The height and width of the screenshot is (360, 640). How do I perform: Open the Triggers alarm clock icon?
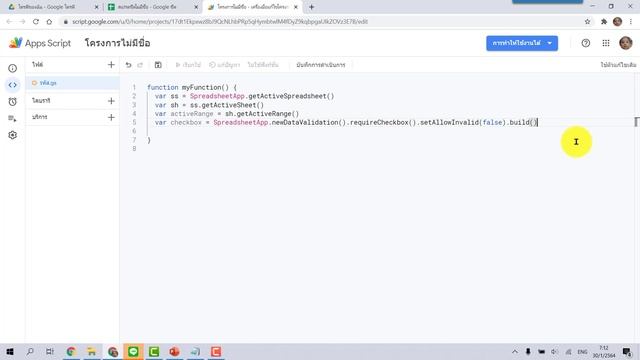13,102
